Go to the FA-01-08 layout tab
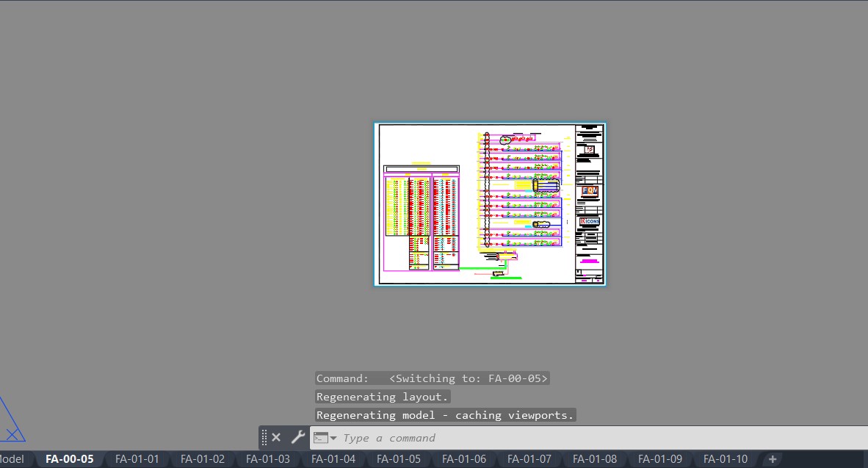 click(x=595, y=459)
